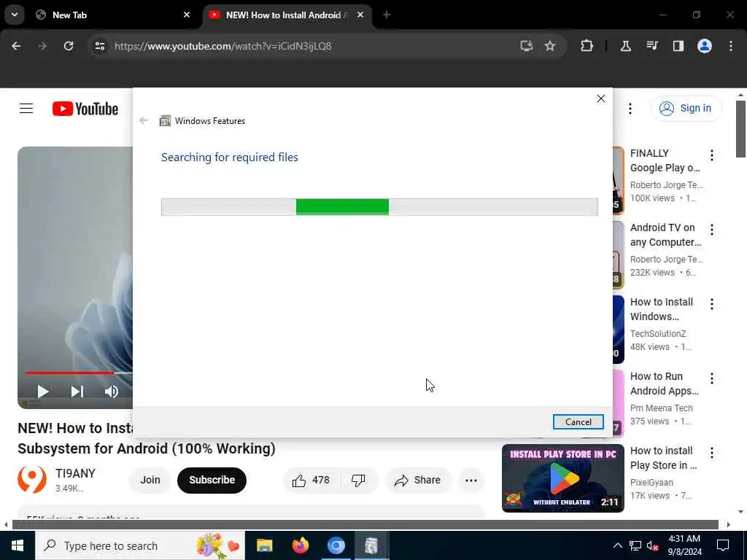
Task: Open Install Play Store in PC thumbnail
Action: click(562, 478)
